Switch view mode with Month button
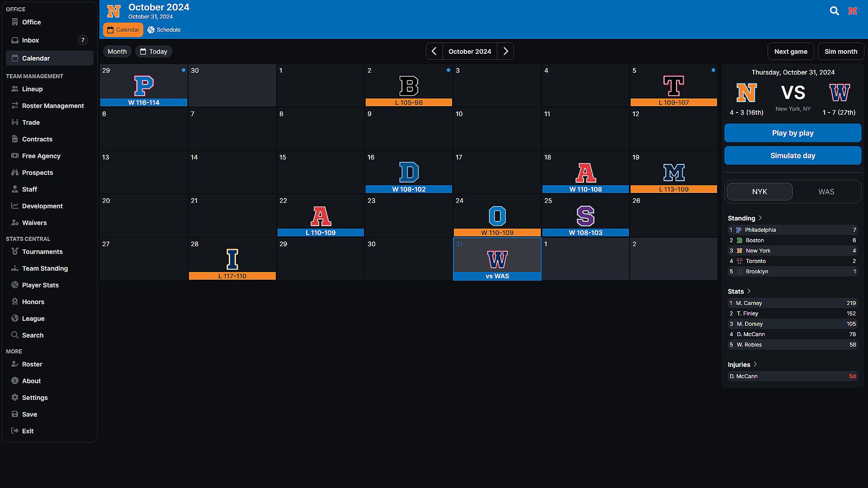The width and height of the screenshot is (868, 488). 117,52
